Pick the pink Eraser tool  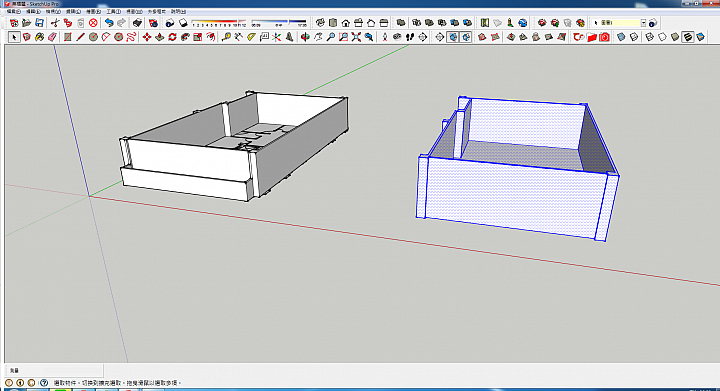(52, 37)
